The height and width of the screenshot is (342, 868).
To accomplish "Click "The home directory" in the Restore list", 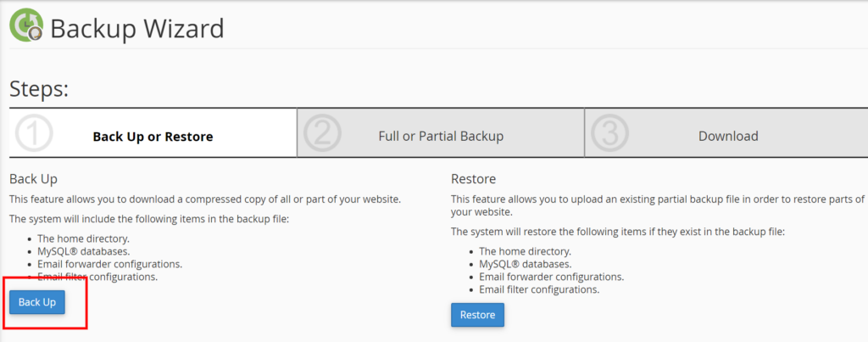I will click(x=524, y=251).
